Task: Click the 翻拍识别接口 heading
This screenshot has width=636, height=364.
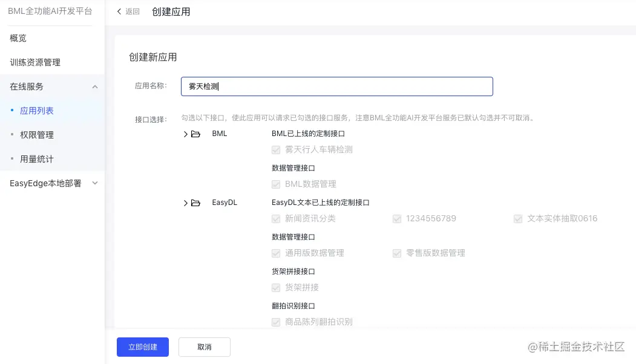Action: tap(293, 305)
